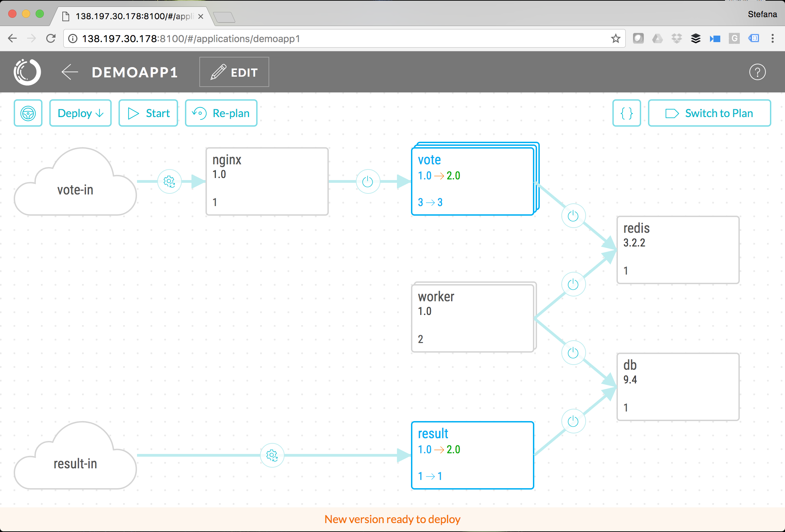The image size is (785, 532).
Task: Bookmark page with the star icon
Action: [x=615, y=38]
